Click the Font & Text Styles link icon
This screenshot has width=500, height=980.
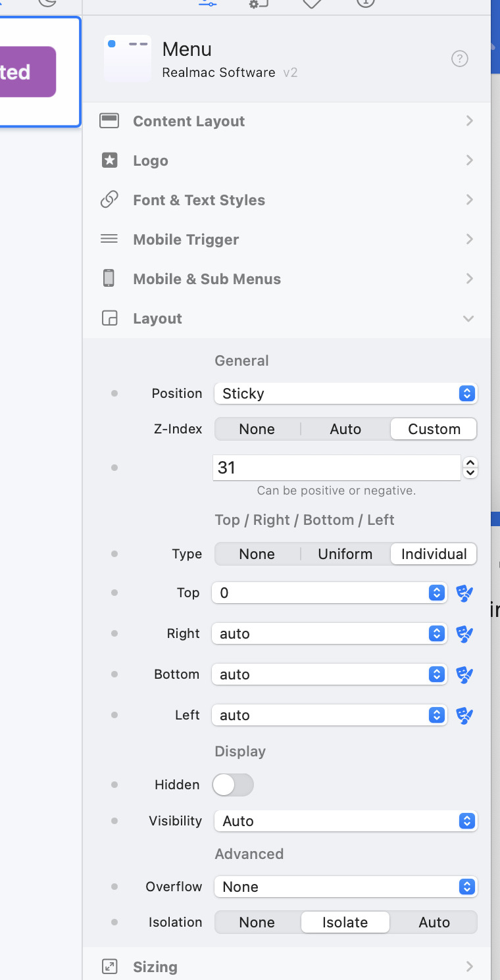pos(109,200)
